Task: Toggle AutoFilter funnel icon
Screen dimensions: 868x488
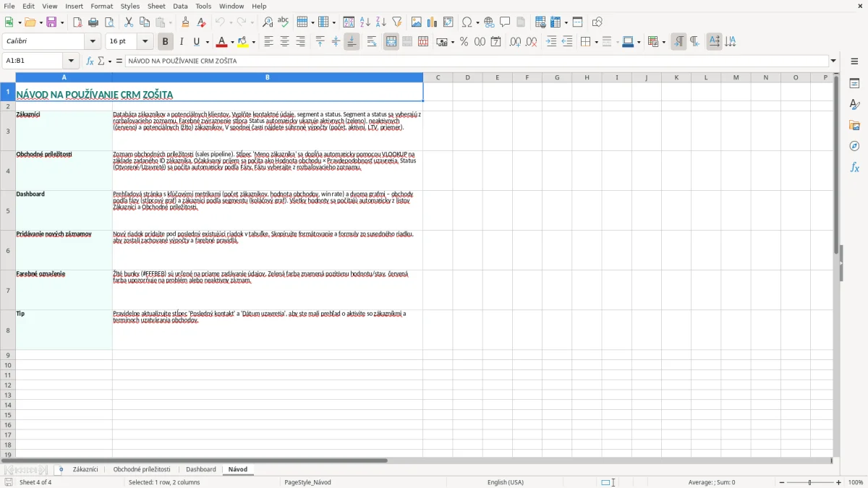Action: 397,22
